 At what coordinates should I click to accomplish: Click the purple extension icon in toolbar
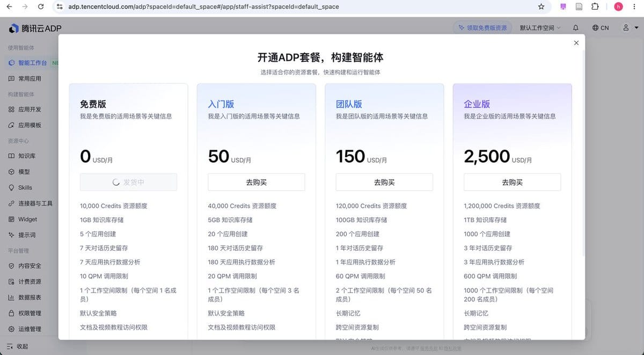563,7
